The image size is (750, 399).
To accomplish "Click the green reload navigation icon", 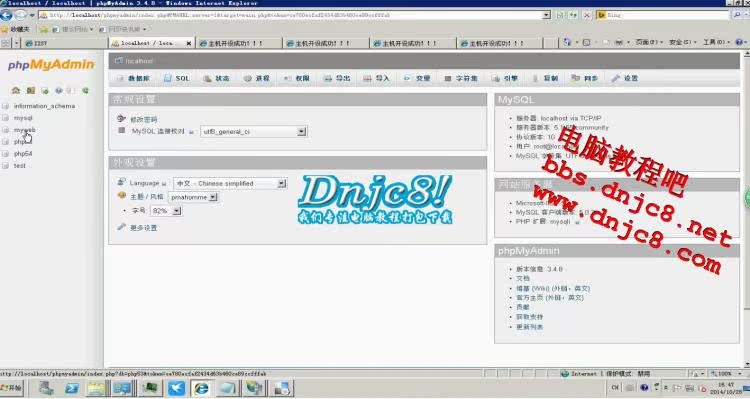I will click(x=85, y=90).
